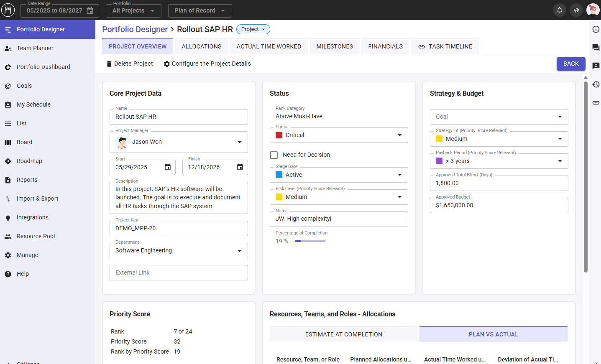Switch to the Milestones tab
601x364 pixels.
[x=335, y=46]
